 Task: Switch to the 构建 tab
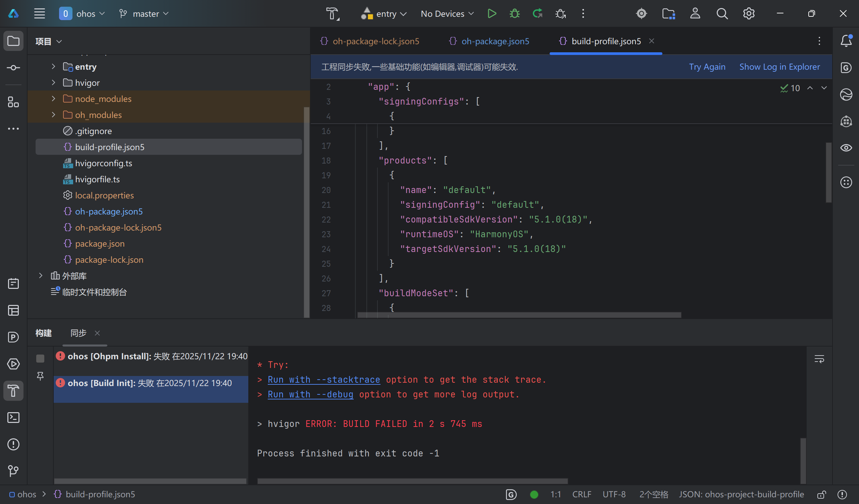(43, 333)
